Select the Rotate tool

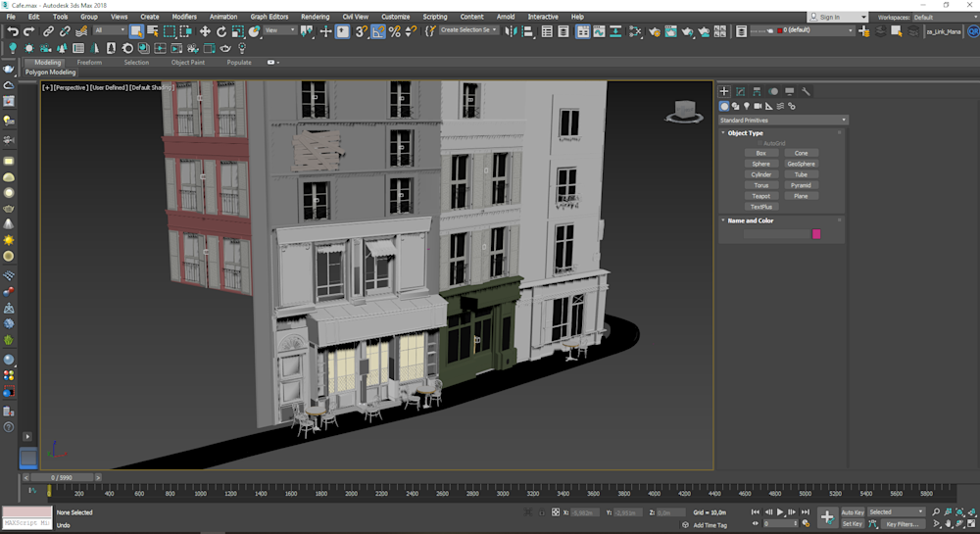[x=221, y=31]
